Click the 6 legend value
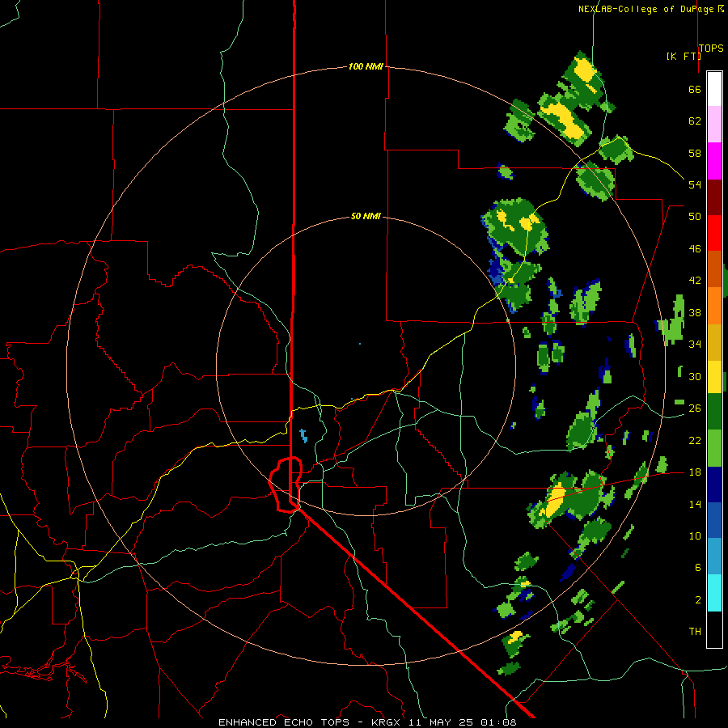This screenshot has height=728, width=728. click(697, 568)
